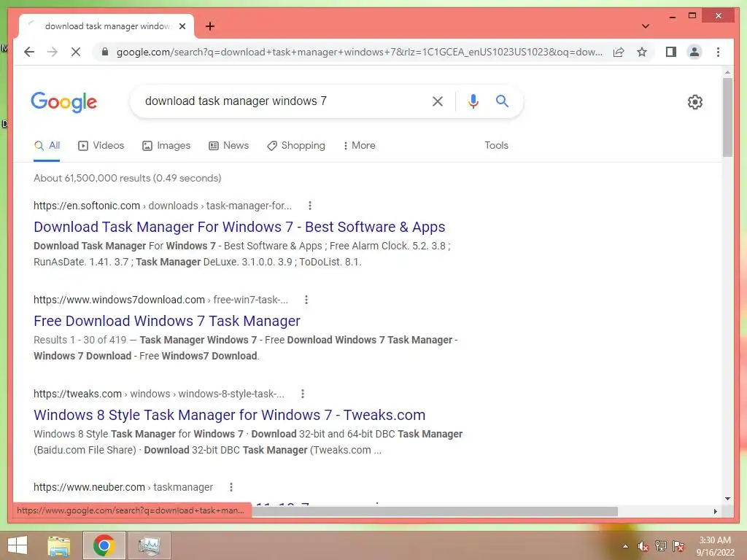This screenshot has height=560, width=747.
Task: Click the vertical scrollbar thumb
Action: [727, 117]
